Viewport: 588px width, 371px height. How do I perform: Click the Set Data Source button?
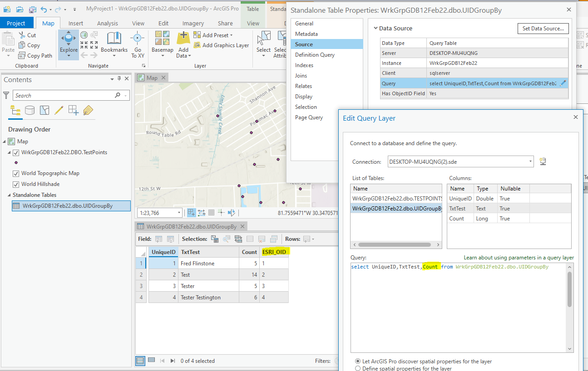[x=543, y=29]
